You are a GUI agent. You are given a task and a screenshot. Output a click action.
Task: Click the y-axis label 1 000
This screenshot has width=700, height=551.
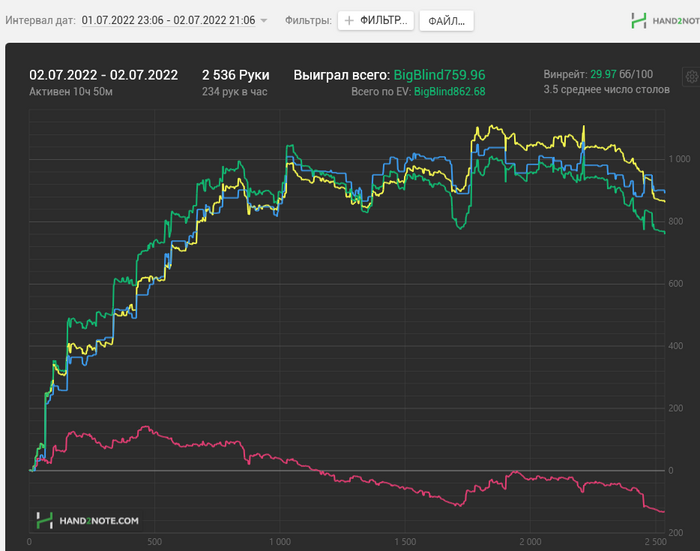pos(679,159)
